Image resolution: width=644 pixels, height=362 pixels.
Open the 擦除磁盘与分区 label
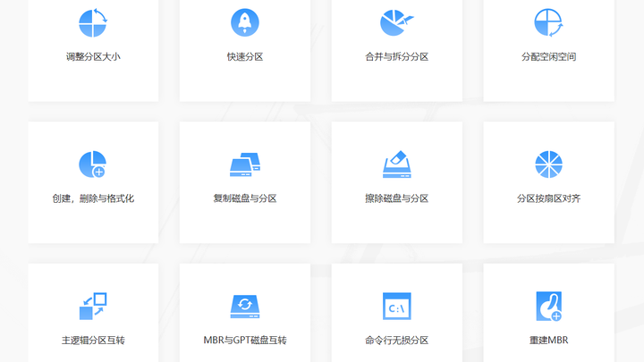point(397,198)
